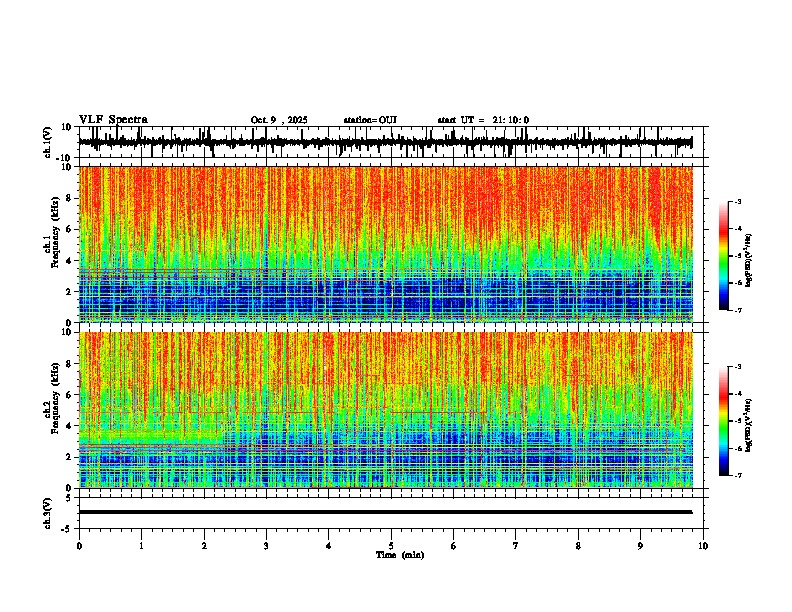The image size is (792, 612).
Task: Click the "-7" label on ch.1 color bar
Action: coord(737,310)
